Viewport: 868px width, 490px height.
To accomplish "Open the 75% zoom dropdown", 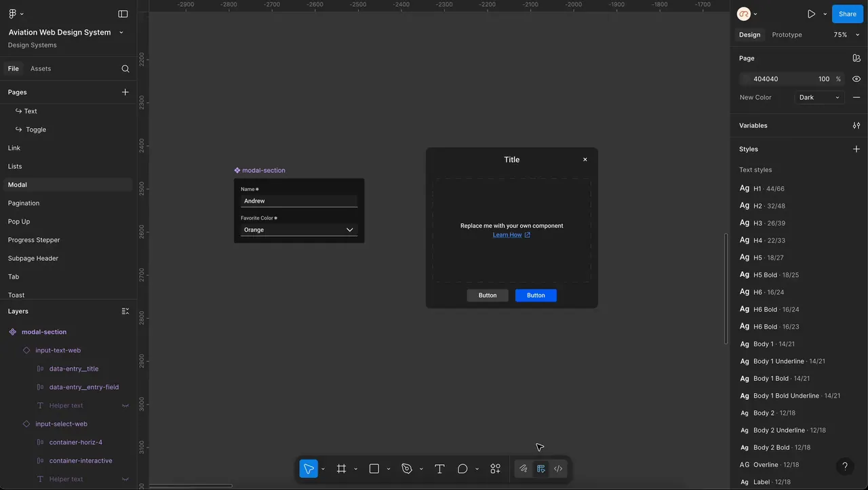I will click(x=846, y=35).
